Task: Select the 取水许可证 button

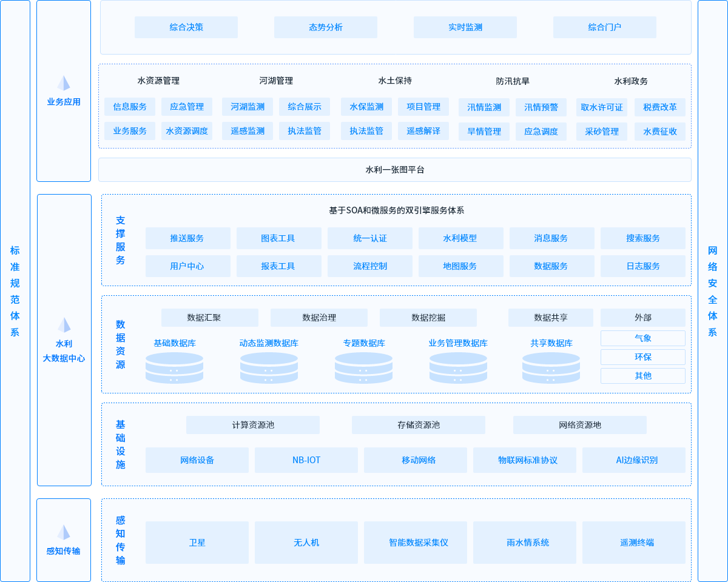Action: click(602, 107)
